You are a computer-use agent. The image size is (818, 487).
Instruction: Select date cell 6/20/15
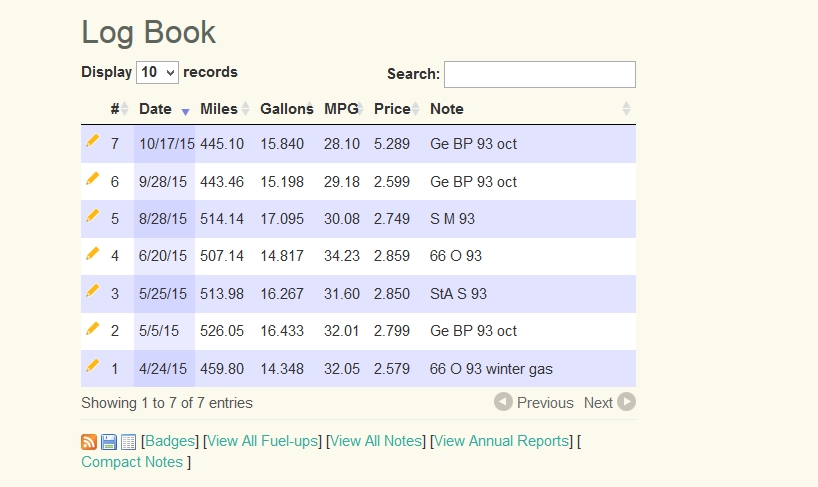point(163,256)
